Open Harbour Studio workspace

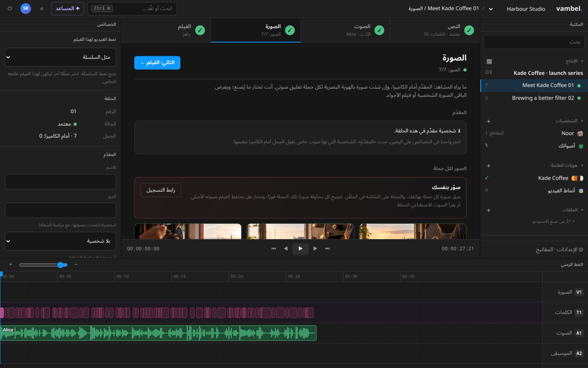click(x=526, y=9)
